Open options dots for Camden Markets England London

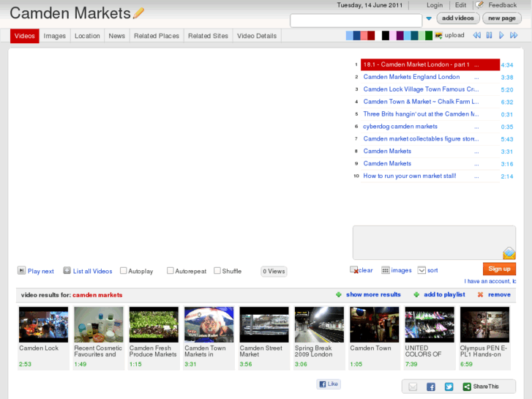click(x=476, y=78)
